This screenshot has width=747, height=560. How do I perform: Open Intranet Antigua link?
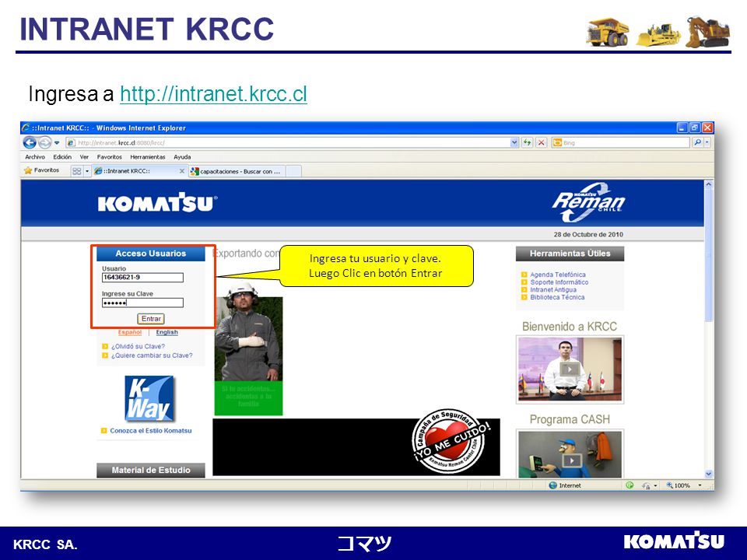553,289
